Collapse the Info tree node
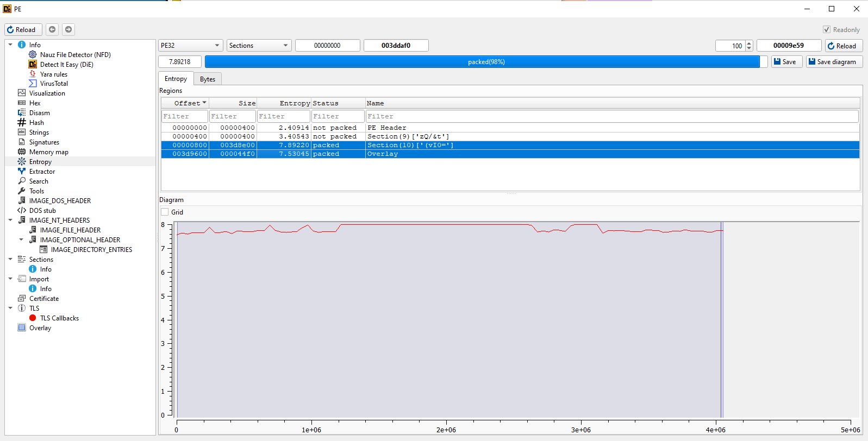 tap(10, 45)
